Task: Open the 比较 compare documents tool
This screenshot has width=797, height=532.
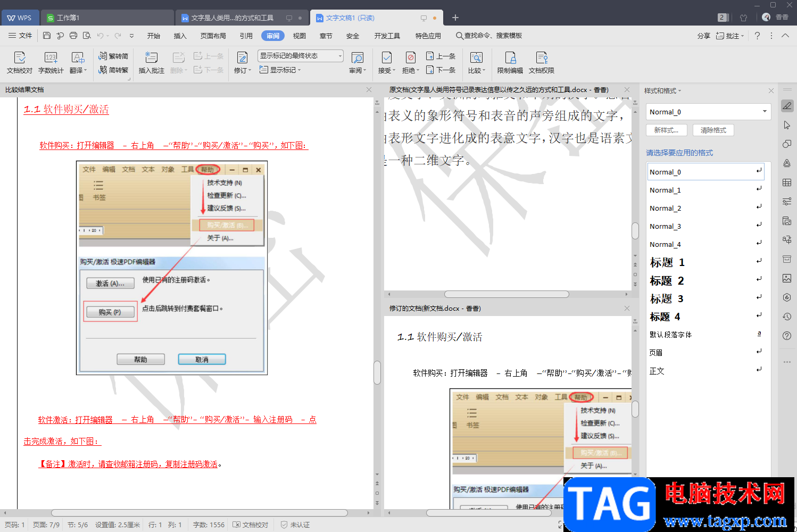Action: [476, 63]
